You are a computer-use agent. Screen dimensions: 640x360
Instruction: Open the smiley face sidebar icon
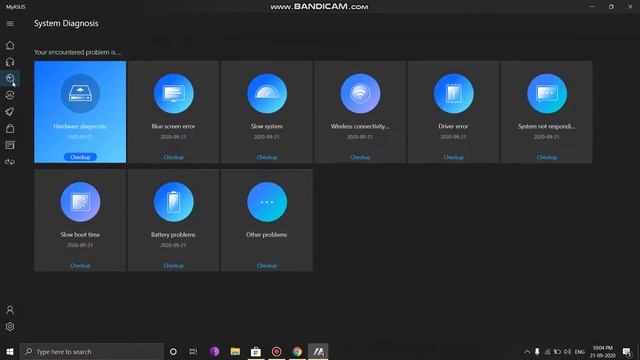[x=10, y=95]
